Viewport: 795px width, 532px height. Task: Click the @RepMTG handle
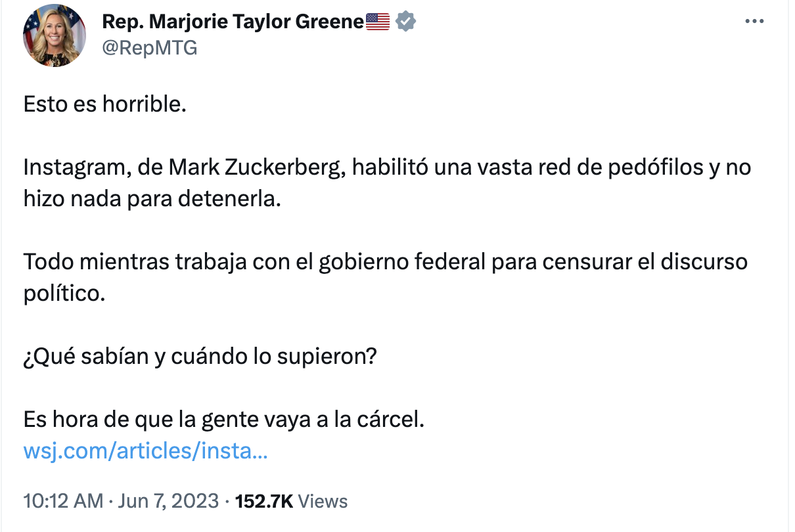(x=148, y=47)
